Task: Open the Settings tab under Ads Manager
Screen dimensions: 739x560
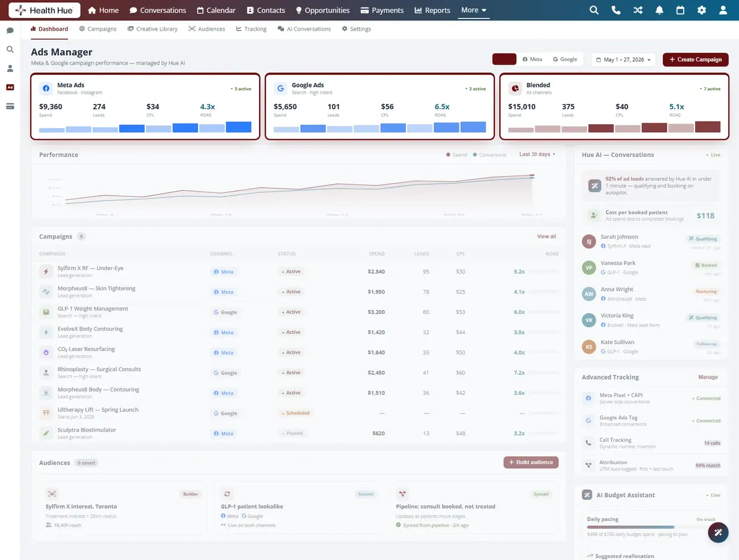Action: (356, 29)
